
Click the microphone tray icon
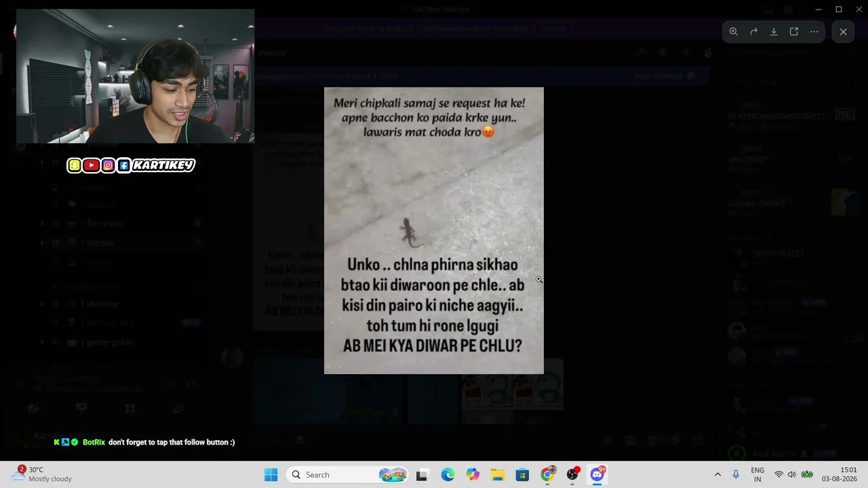736,474
